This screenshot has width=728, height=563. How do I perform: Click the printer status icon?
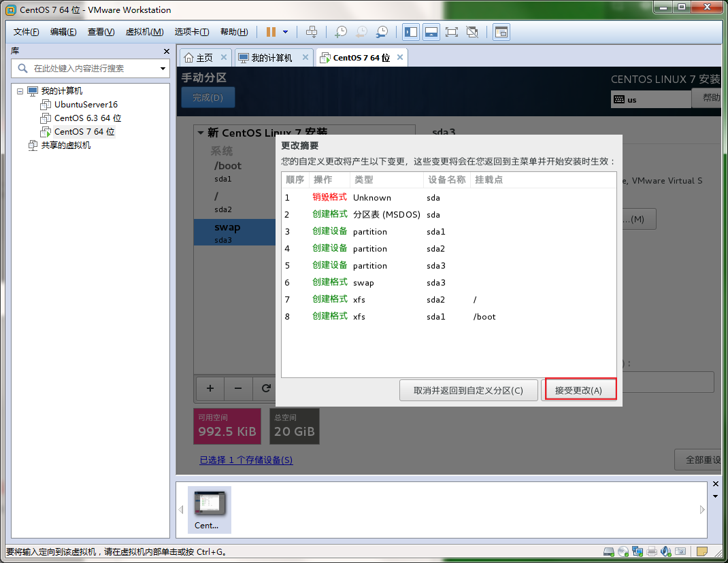[652, 551]
